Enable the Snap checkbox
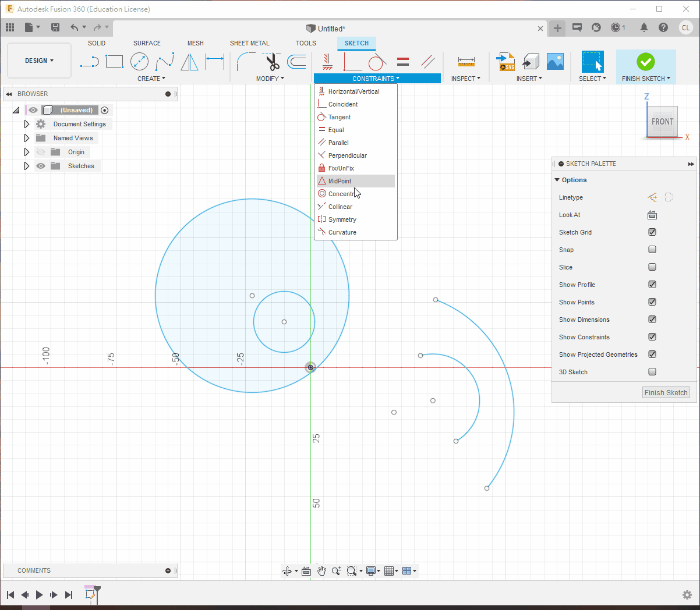700x610 pixels. tap(652, 250)
